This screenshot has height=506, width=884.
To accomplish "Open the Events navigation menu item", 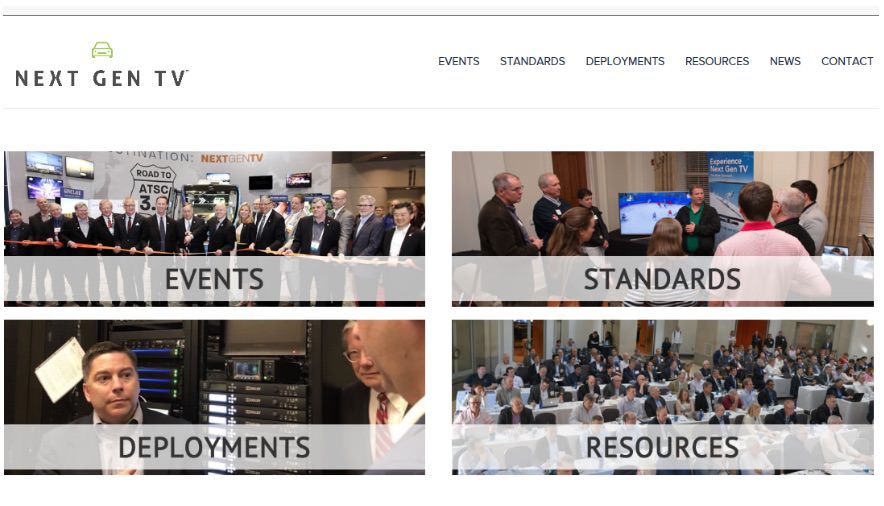I will (x=458, y=61).
